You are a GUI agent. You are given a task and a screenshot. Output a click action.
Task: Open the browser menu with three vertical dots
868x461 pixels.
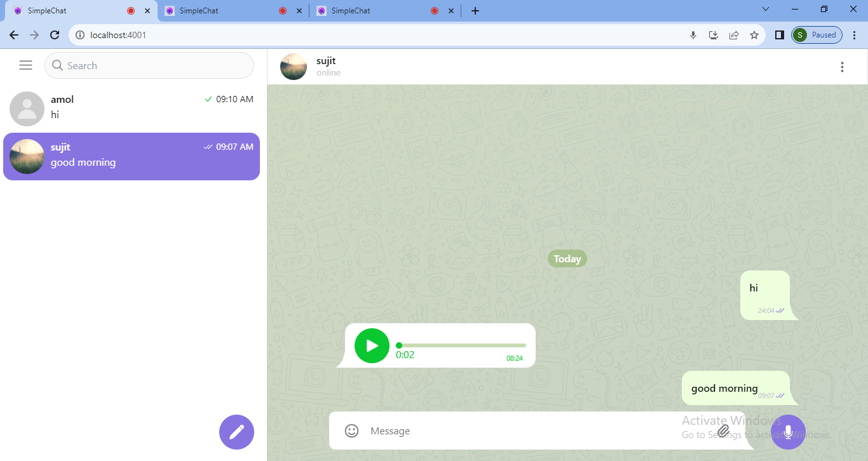[x=855, y=35]
